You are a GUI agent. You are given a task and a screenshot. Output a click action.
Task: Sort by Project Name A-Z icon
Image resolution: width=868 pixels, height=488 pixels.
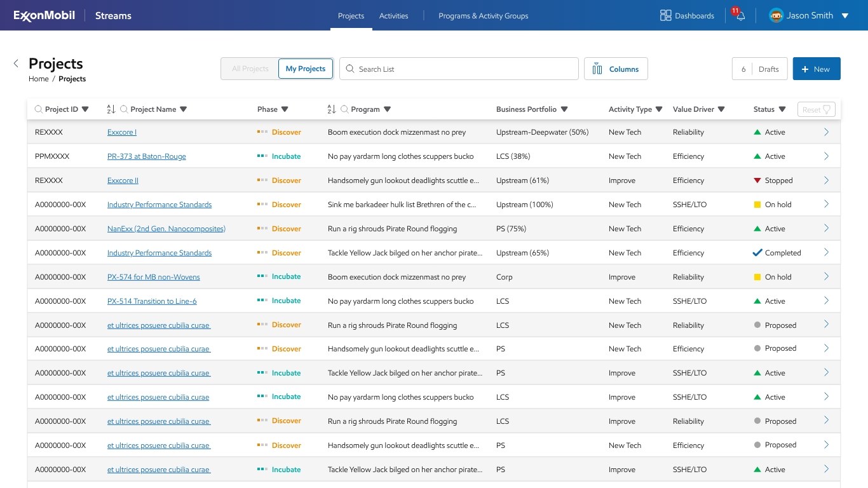(x=111, y=109)
